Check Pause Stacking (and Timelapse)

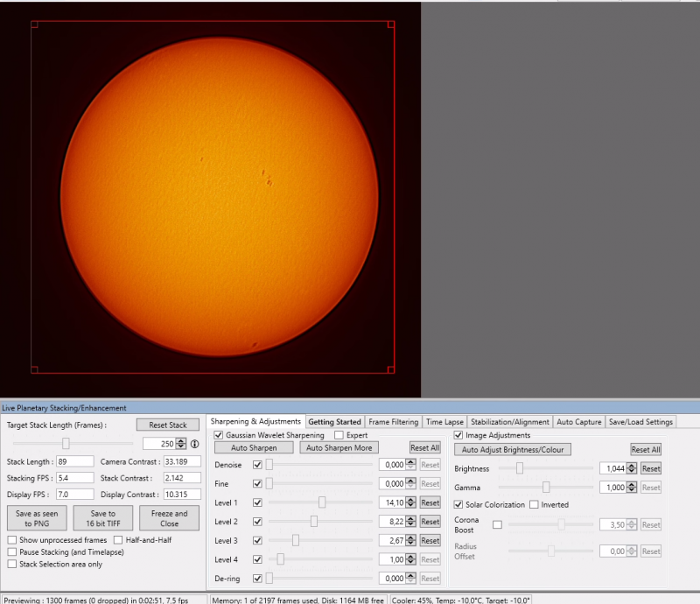click(12, 552)
